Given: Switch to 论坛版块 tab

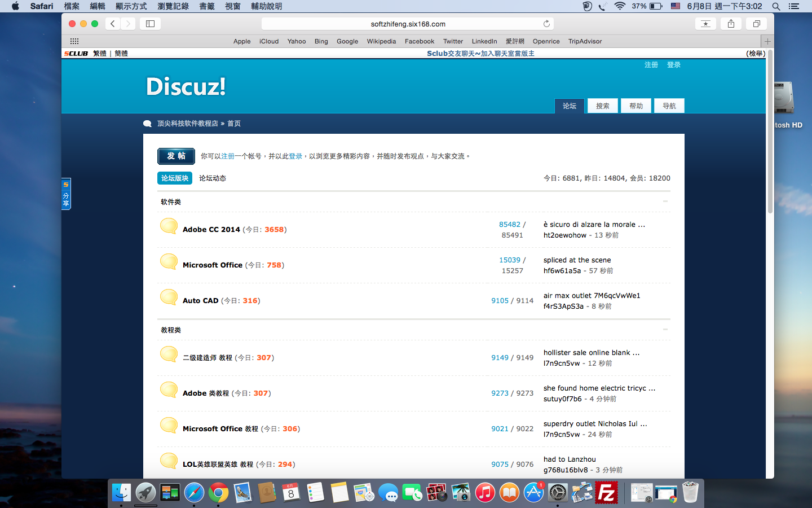Looking at the screenshot, I should (x=175, y=178).
